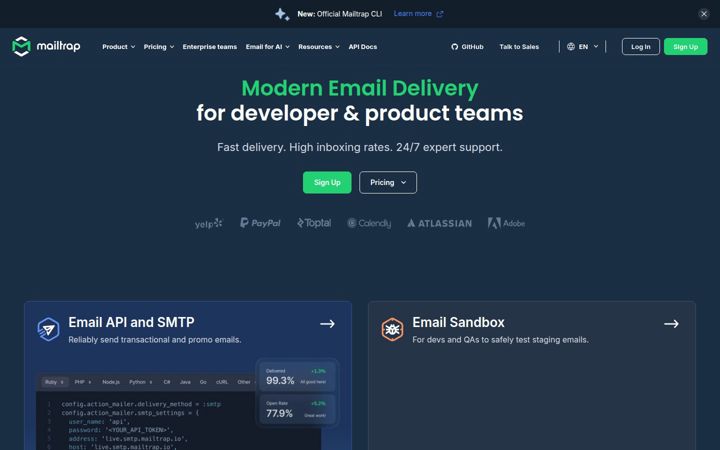
Task: Open the Email API and SMTP heading
Action: click(131, 322)
